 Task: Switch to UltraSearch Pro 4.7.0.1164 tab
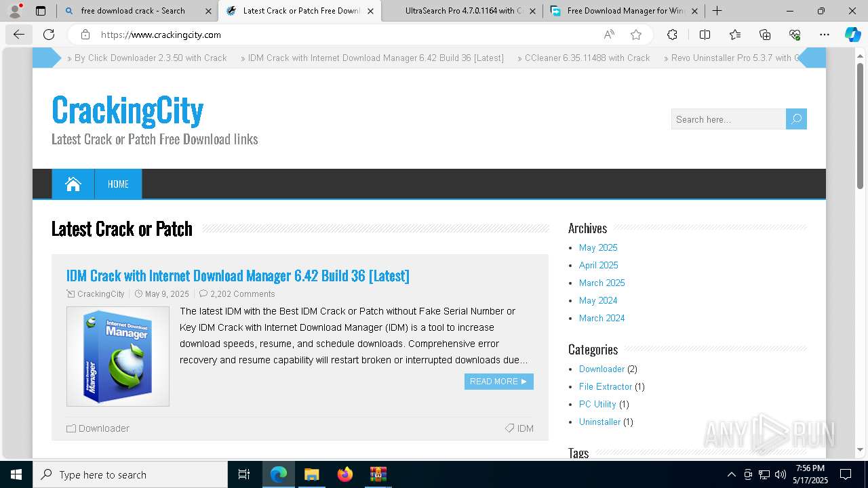(x=464, y=11)
